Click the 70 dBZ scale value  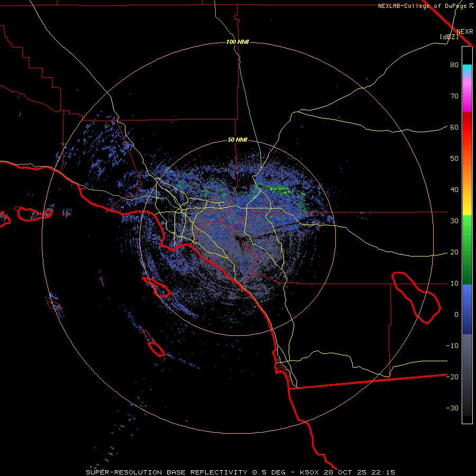454,96
